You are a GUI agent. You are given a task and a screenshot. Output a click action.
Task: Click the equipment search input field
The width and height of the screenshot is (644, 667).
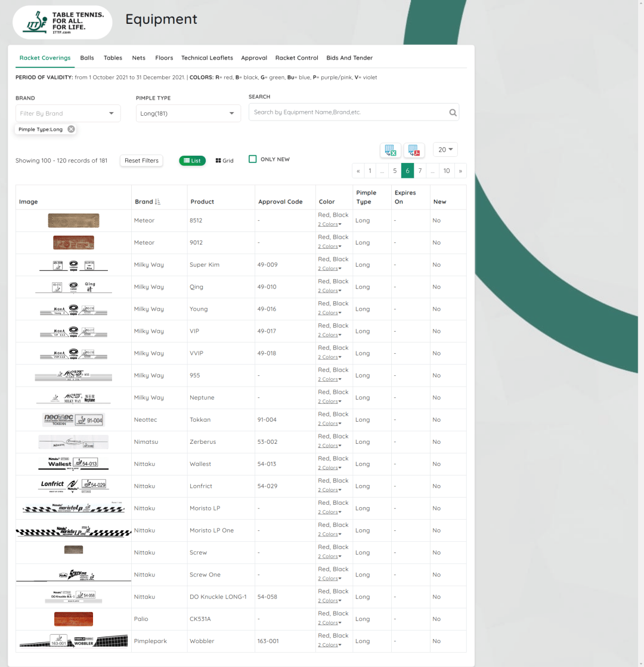coord(349,112)
